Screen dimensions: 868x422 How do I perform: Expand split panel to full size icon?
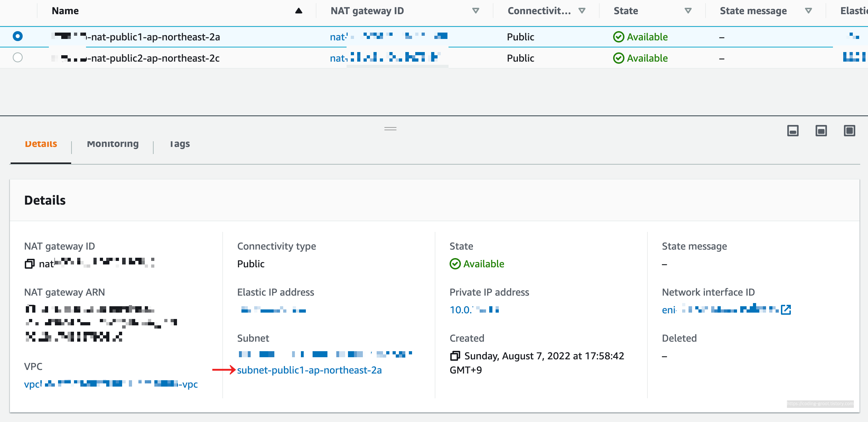click(x=849, y=131)
